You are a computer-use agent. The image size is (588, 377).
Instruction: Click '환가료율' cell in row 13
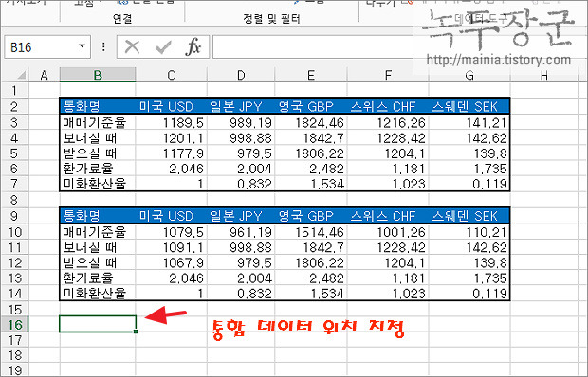(x=98, y=278)
